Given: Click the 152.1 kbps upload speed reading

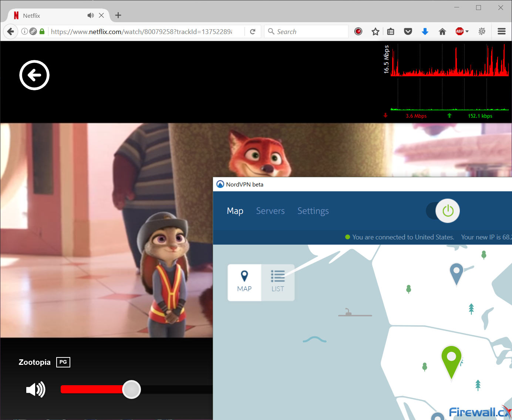Looking at the screenshot, I should [x=480, y=116].
